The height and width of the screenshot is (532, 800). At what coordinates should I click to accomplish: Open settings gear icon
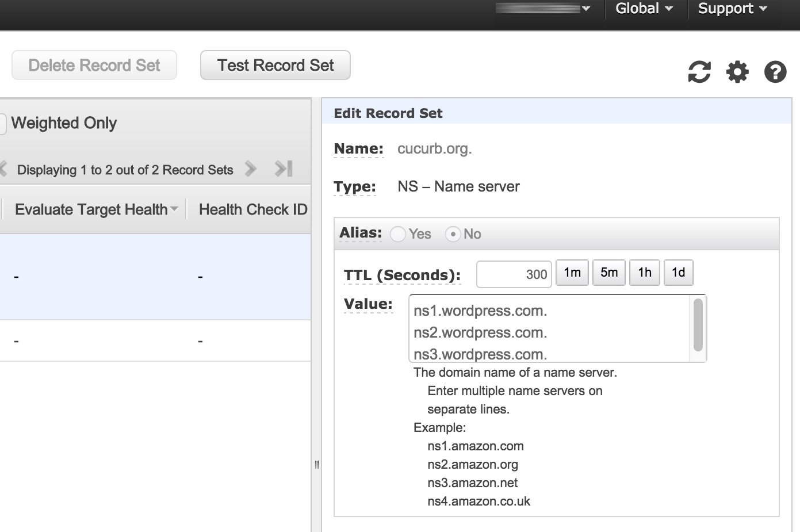(x=737, y=72)
